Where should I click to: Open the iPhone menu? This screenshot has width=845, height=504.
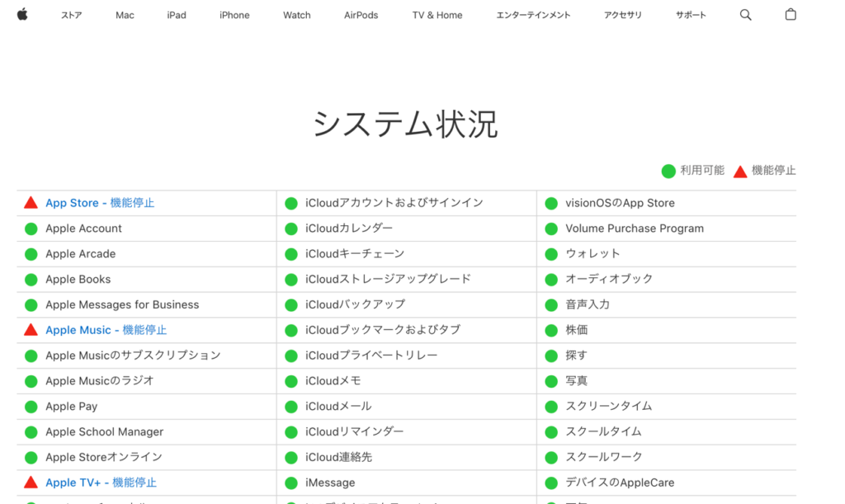pos(234,15)
